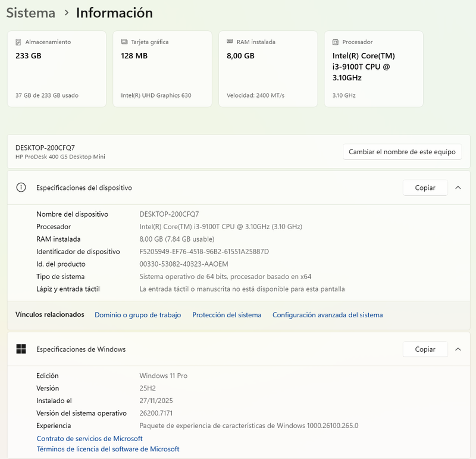Click 'Paquete de experiencia de características' value
476x459 pixels.
(249, 426)
